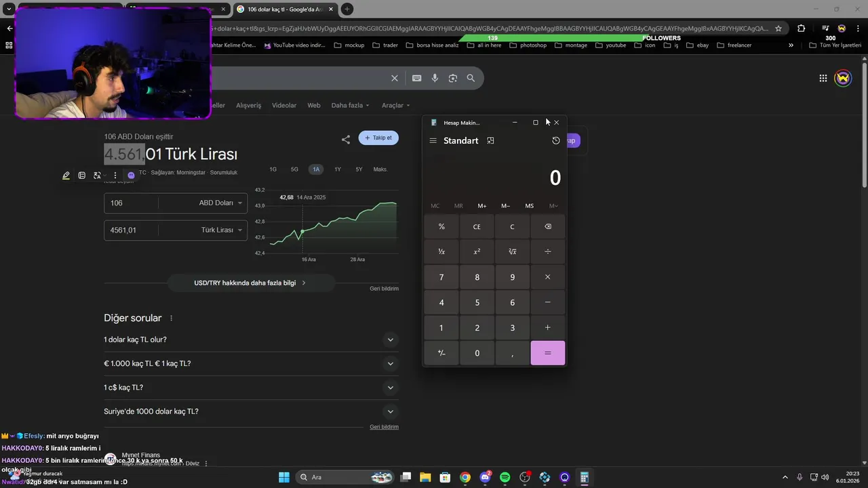Click the CE clear entry key

[477, 226]
